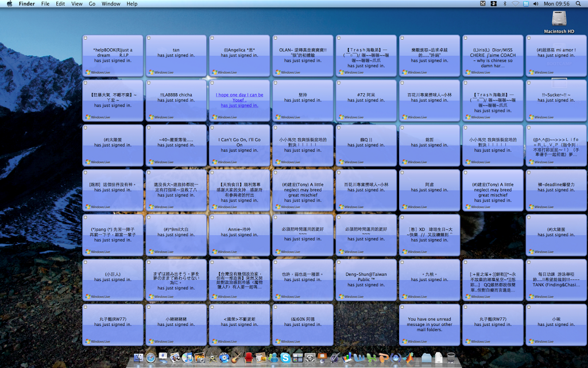Close the '!!LABBBB chicha' notification via circle button

(x=149, y=82)
